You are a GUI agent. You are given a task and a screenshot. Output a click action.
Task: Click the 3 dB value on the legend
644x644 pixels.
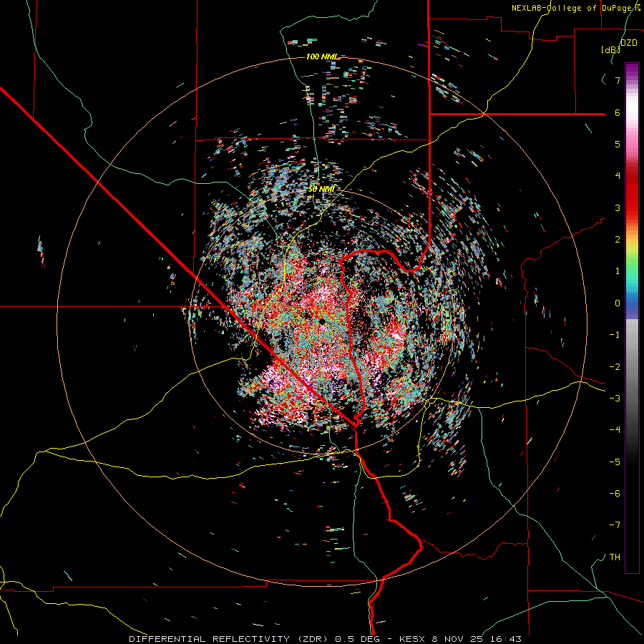[x=618, y=208]
